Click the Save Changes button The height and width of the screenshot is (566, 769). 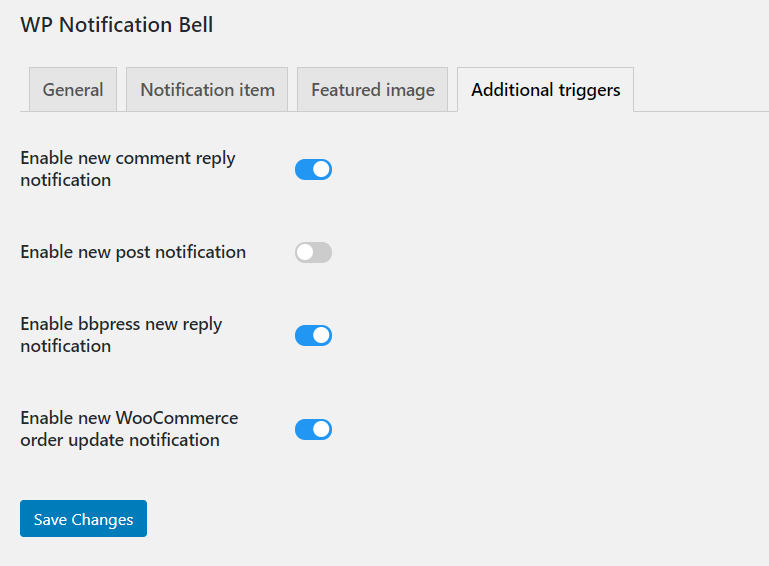pos(83,518)
